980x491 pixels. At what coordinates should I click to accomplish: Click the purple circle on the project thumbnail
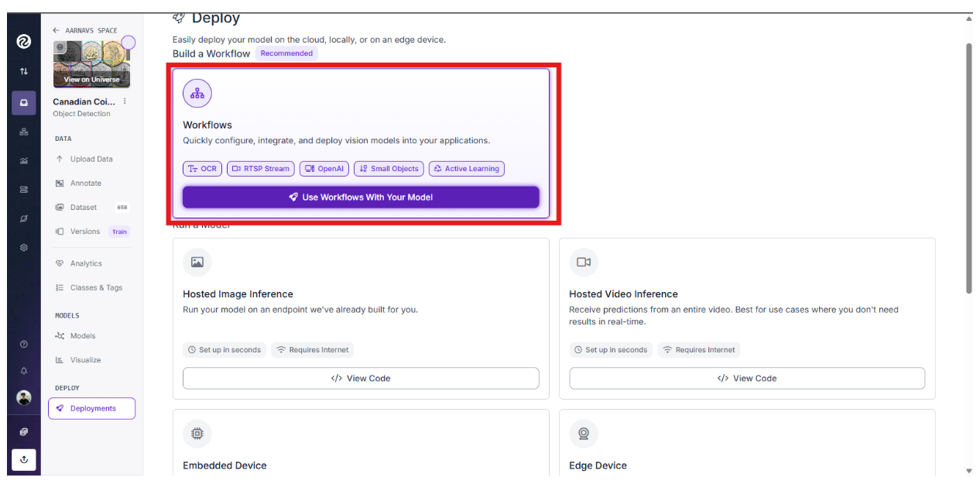click(x=128, y=43)
